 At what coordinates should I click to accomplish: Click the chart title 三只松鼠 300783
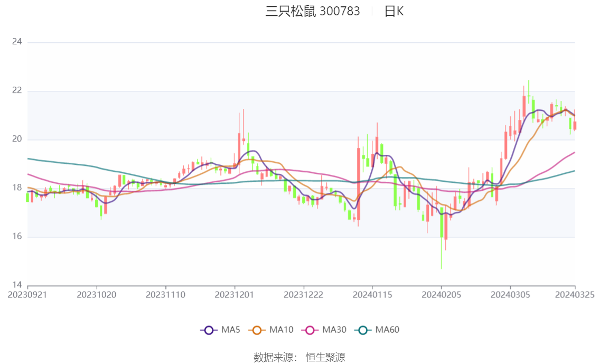(x=313, y=11)
